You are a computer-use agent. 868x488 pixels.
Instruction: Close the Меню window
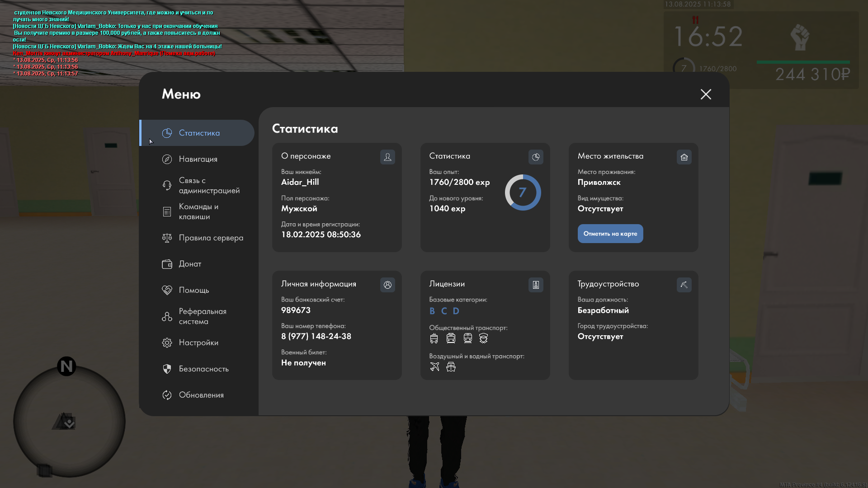(706, 94)
